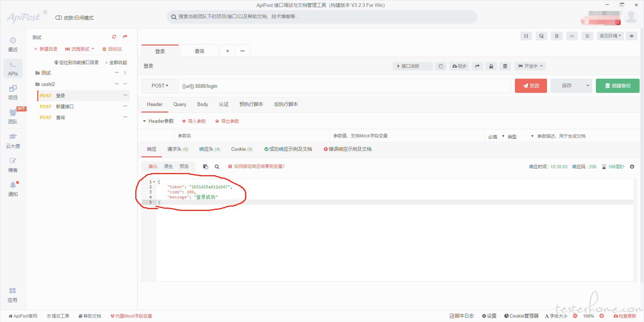Switch to the Body tab
Image resolution: width=644 pixels, height=322 pixels.
click(202, 105)
